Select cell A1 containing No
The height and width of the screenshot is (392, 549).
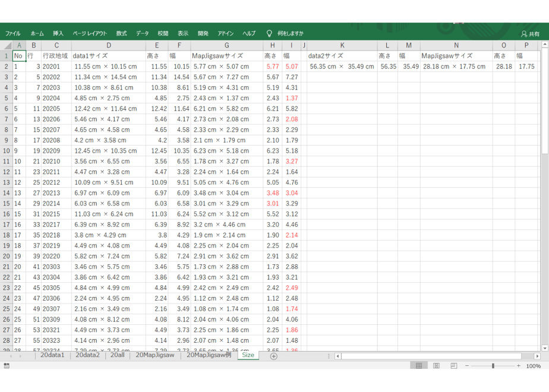19,56
